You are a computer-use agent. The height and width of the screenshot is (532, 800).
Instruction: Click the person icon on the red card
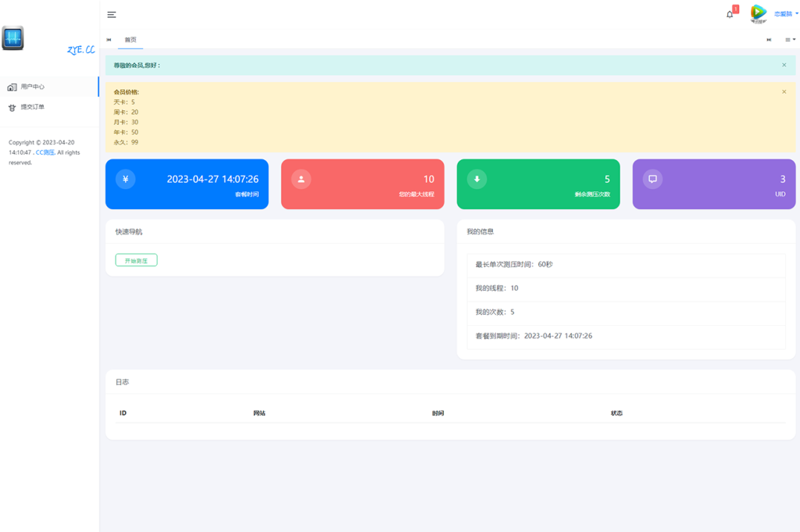pyautogui.click(x=302, y=179)
